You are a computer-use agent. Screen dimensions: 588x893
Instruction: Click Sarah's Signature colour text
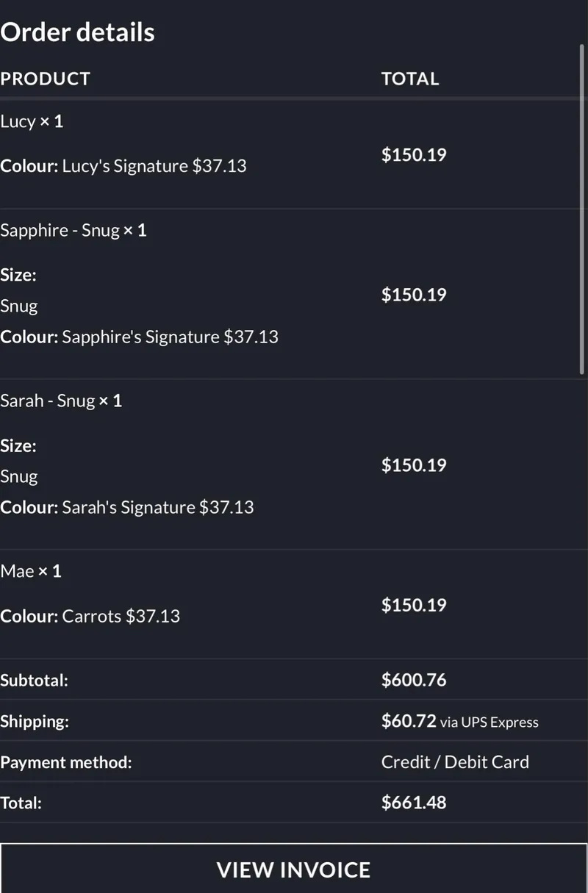[129, 508]
